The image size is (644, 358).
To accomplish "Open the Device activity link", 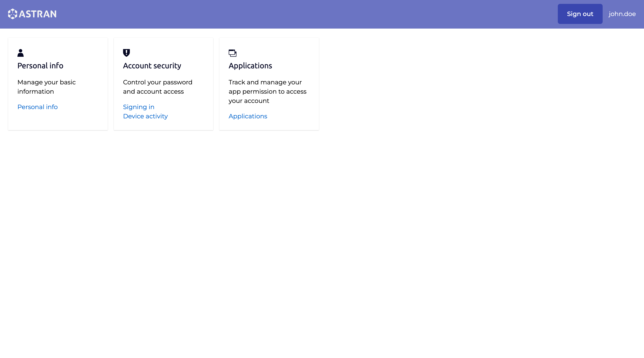I will pyautogui.click(x=145, y=116).
